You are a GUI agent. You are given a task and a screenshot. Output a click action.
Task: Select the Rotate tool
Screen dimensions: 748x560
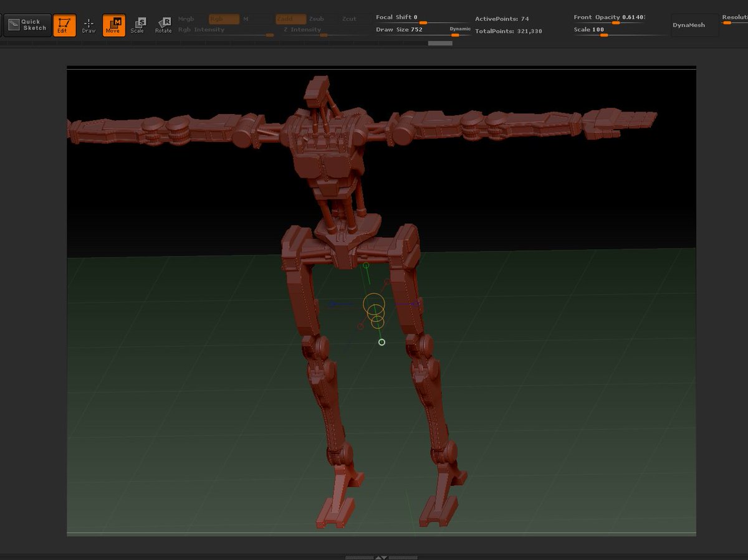point(163,25)
